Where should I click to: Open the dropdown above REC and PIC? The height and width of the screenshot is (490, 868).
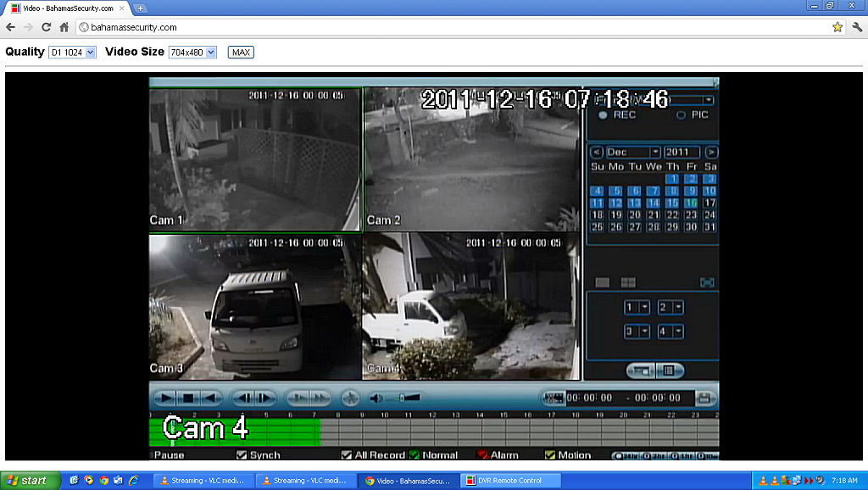(708, 100)
